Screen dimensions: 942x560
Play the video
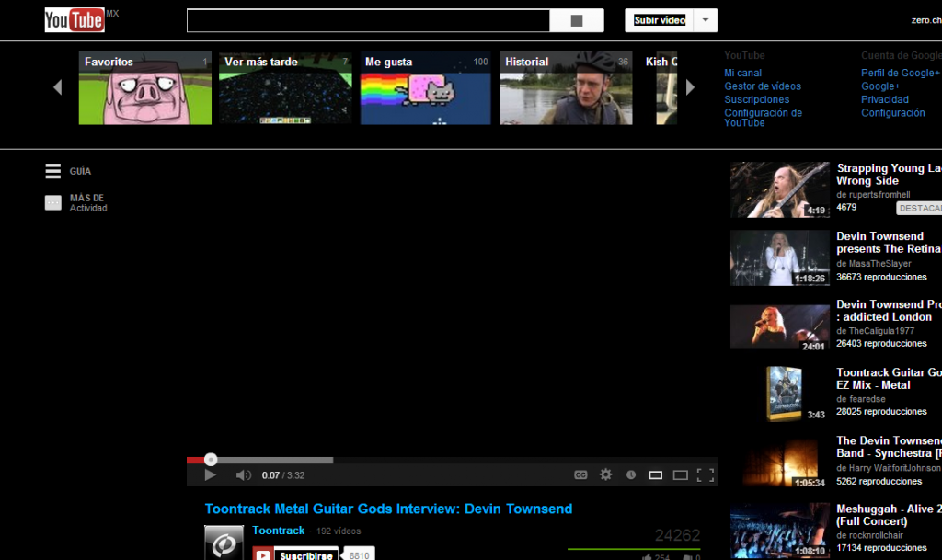coord(210,475)
